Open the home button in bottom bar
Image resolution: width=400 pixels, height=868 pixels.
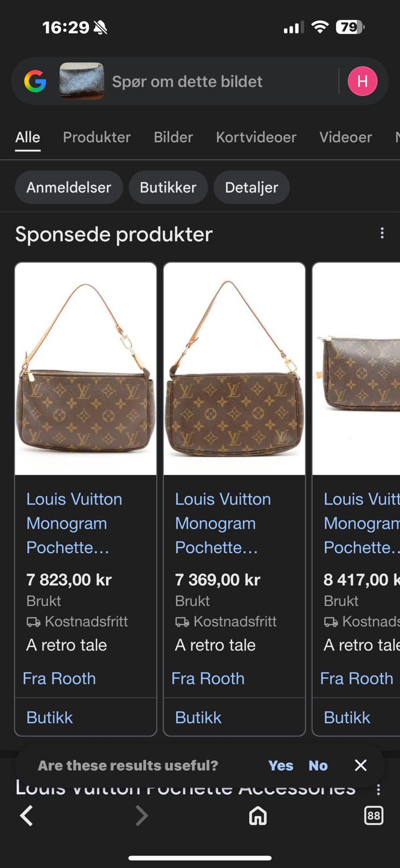click(258, 815)
